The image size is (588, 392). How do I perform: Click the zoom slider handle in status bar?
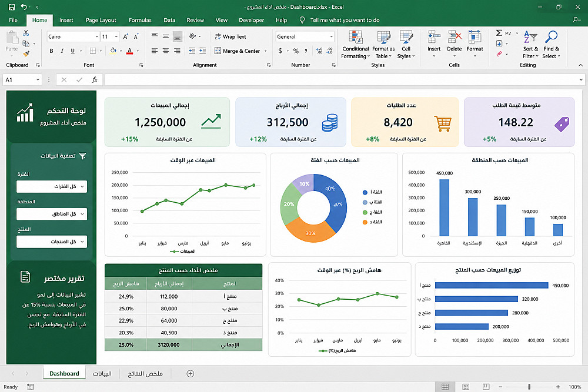click(529, 387)
